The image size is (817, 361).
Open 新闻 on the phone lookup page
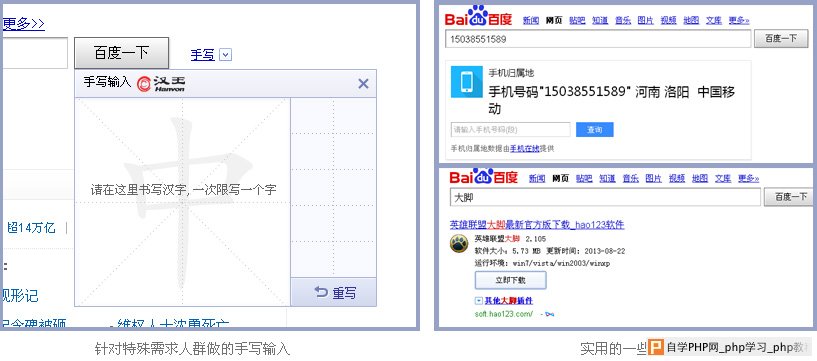(530, 20)
